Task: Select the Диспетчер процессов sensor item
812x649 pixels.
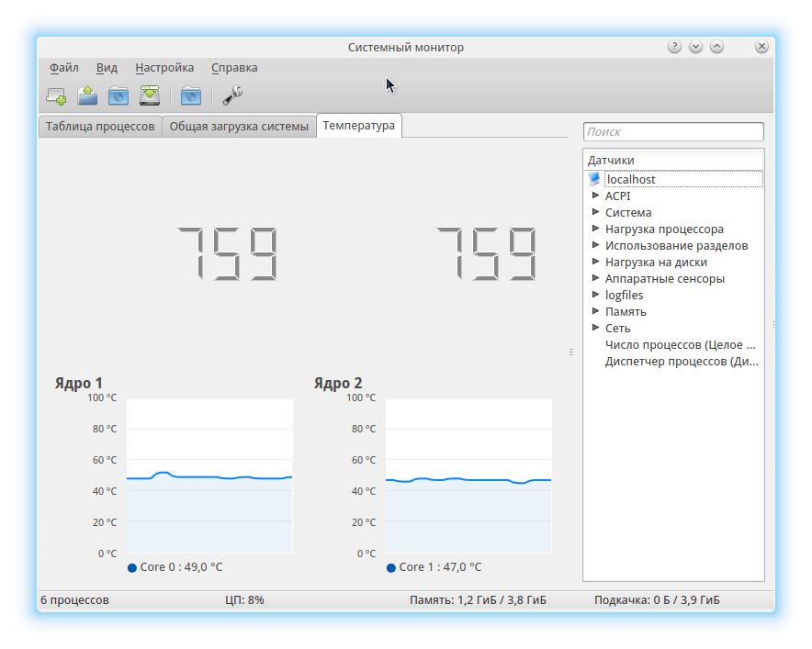Action: click(682, 362)
